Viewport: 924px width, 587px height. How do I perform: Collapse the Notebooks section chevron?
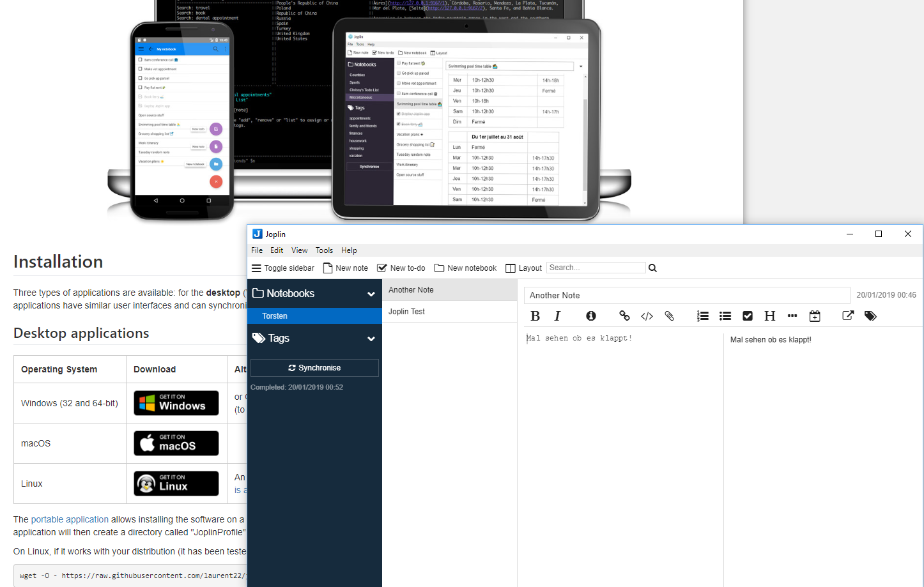(x=371, y=294)
